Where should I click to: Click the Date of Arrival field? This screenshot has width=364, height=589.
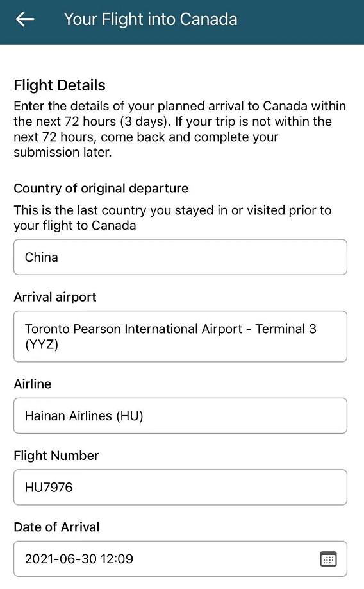(181, 559)
